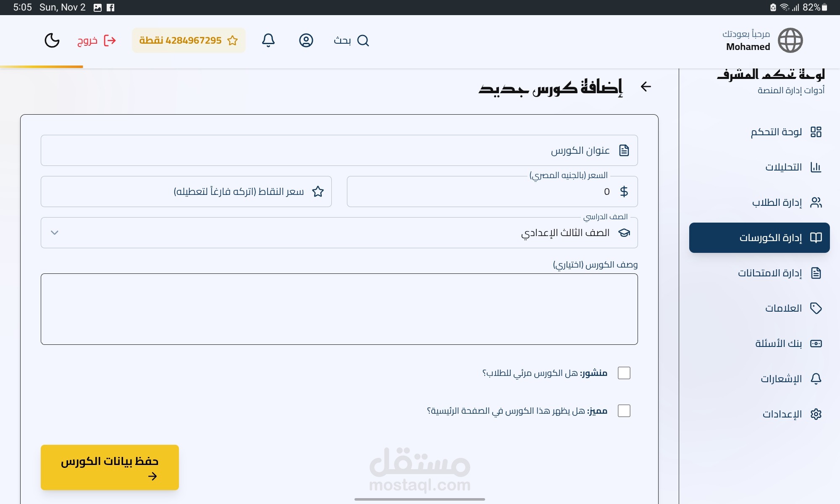This screenshot has width=840, height=504.
Task: Open the user profile icon
Action: tap(306, 40)
